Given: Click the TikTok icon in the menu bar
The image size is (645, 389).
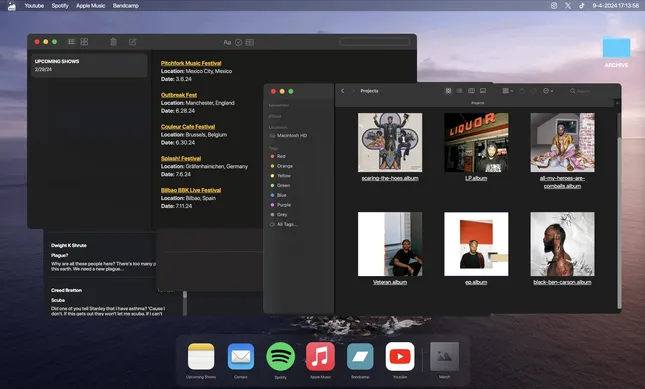Looking at the screenshot, I should click(582, 6).
